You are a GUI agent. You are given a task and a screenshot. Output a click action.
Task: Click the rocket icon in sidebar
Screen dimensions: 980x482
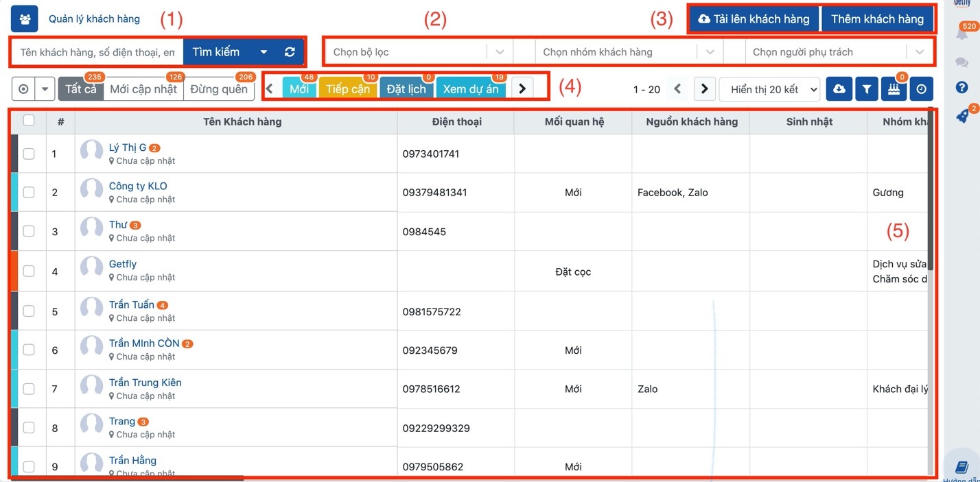[962, 117]
